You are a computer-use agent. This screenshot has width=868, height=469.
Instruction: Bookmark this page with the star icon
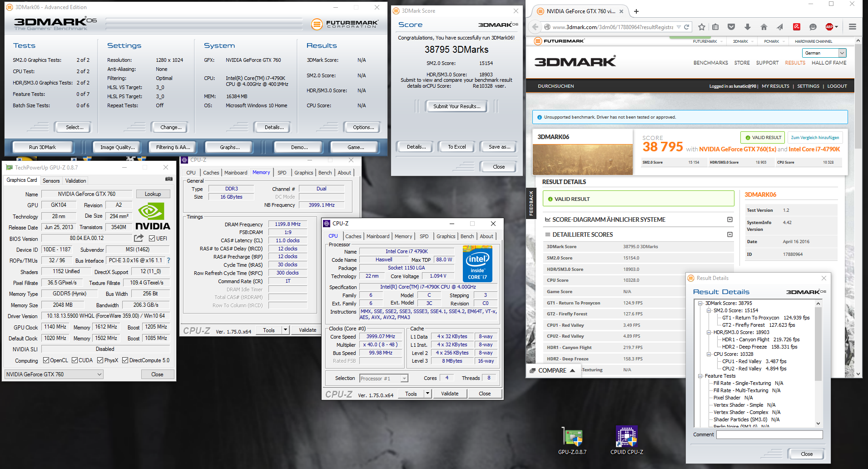pyautogui.click(x=702, y=27)
